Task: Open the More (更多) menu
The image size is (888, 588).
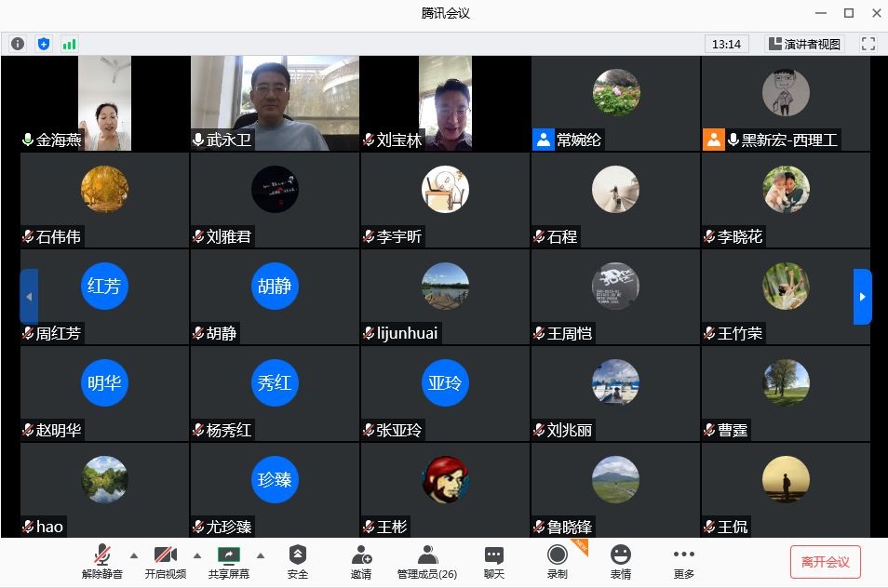Action: coord(683,562)
